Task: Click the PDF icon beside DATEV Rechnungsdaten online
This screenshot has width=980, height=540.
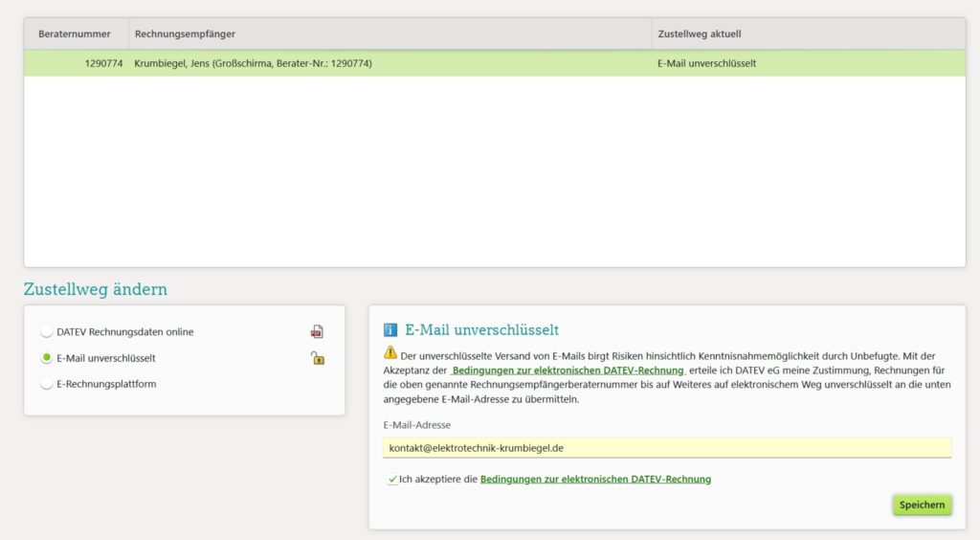Action: [317, 332]
